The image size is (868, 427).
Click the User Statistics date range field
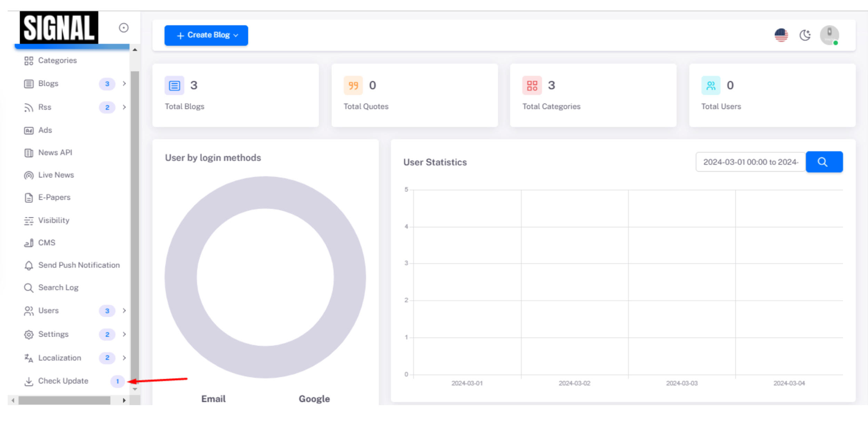(x=750, y=162)
